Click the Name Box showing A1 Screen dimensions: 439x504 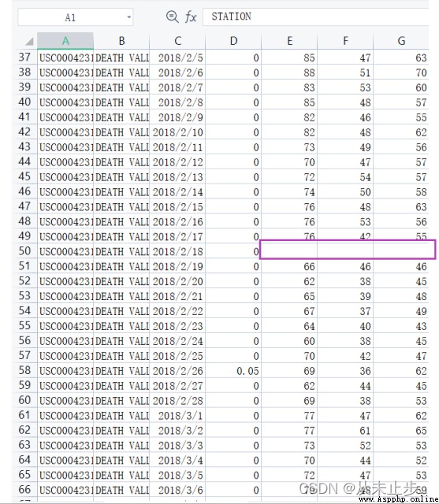click(75, 17)
